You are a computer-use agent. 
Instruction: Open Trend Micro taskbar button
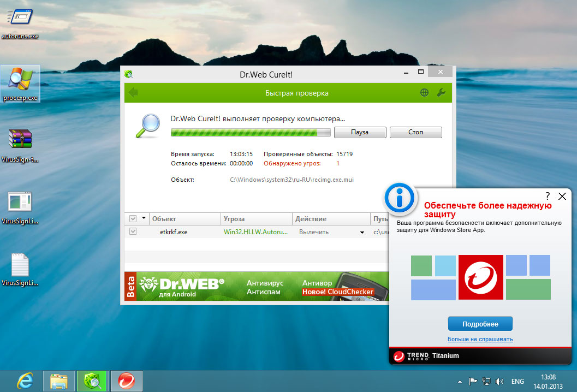coord(127,381)
